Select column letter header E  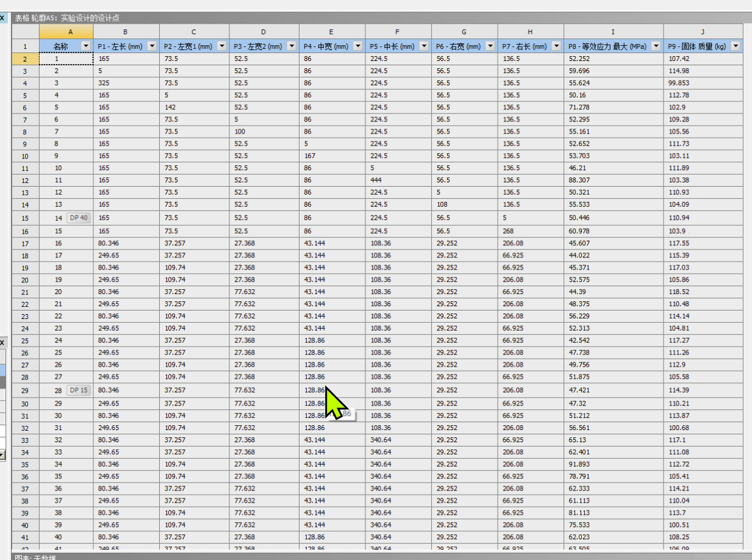(332, 32)
